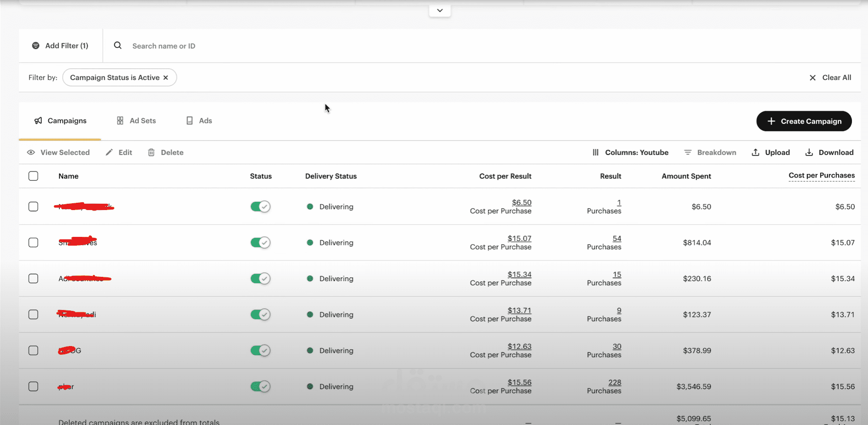Open the campaign name ending in G
The height and width of the screenshot is (425, 868).
(70, 350)
